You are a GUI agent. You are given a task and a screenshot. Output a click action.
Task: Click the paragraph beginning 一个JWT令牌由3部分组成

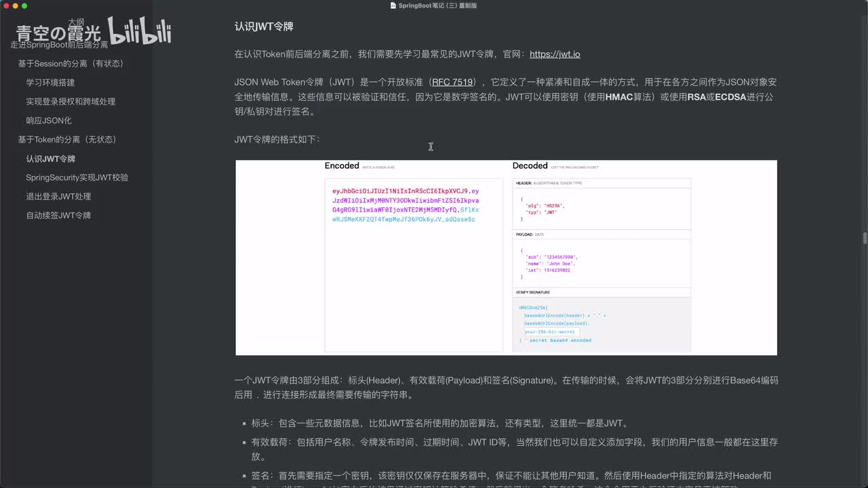507,388
